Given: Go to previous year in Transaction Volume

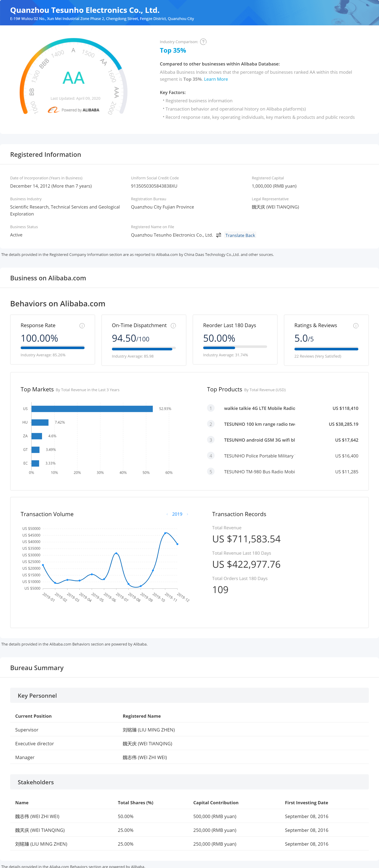Looking at the screenshot, I should click(167, 514).
